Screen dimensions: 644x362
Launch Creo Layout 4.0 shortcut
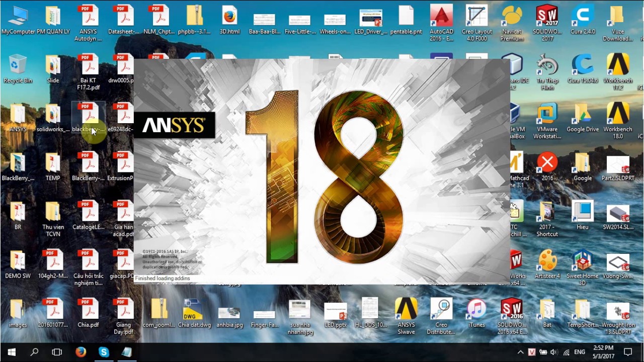tap(476, 23)
